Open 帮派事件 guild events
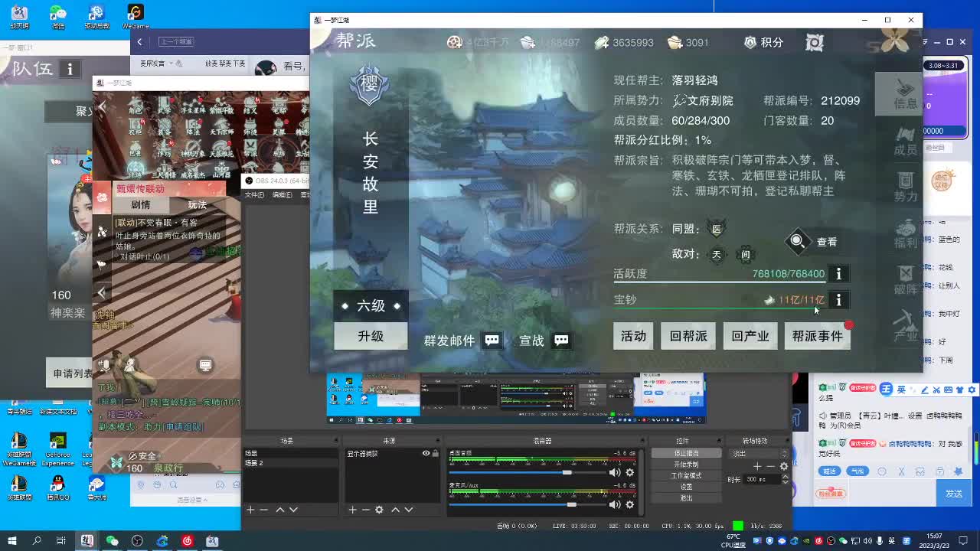 (817, 336)
